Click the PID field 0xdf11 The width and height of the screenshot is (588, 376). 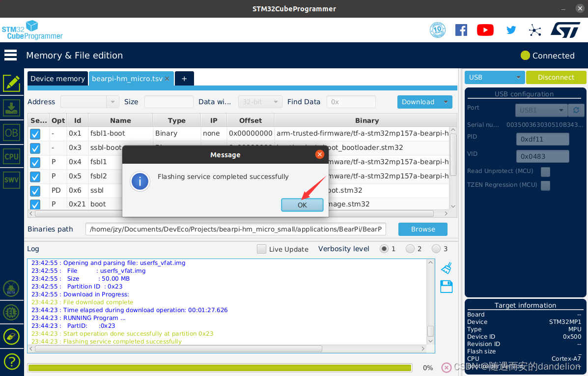point(543,139)
